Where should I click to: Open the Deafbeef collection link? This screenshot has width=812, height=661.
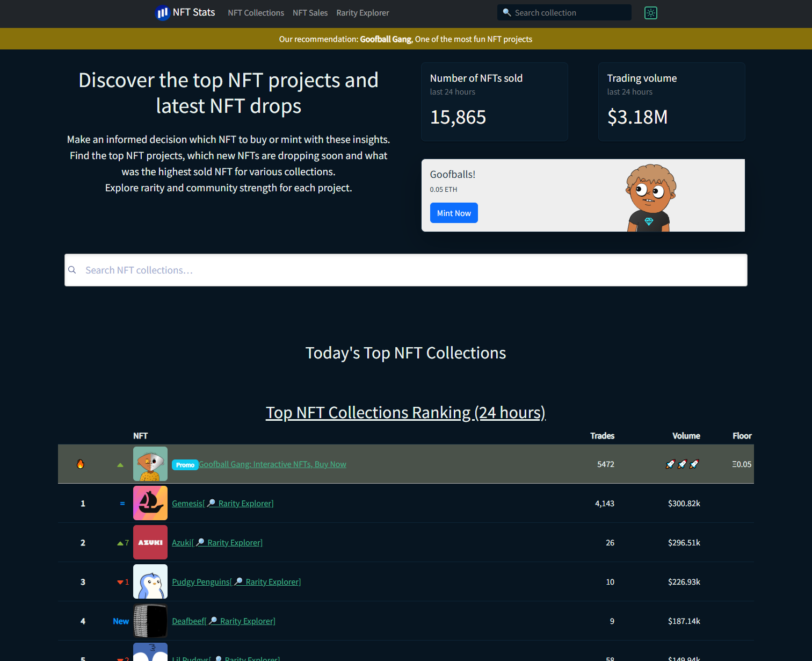click(188, 621)
